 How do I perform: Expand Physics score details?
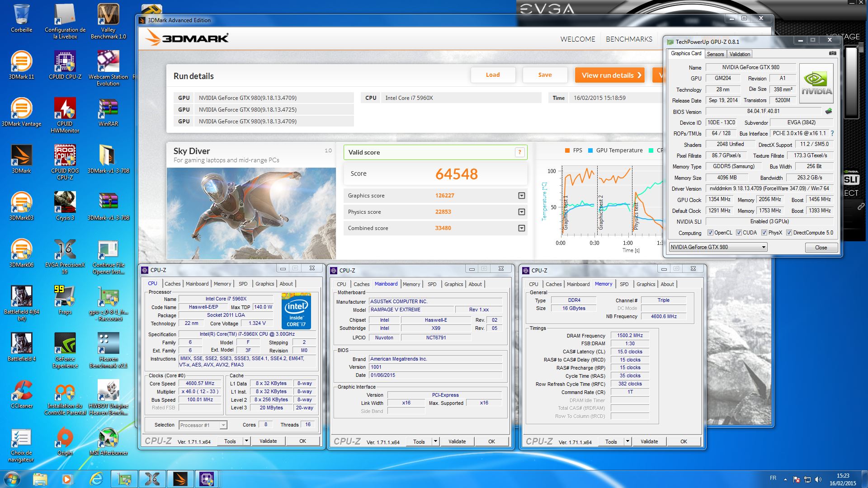coord(522,212)
